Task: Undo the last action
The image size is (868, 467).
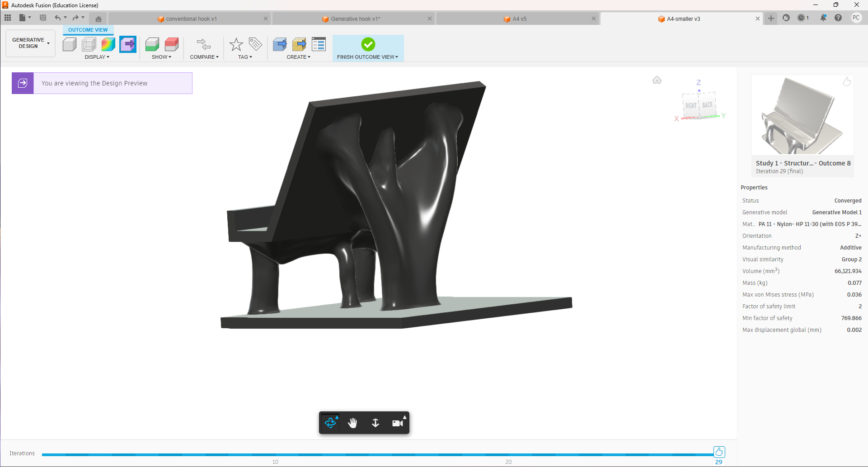Action: [x=57, y=18]
